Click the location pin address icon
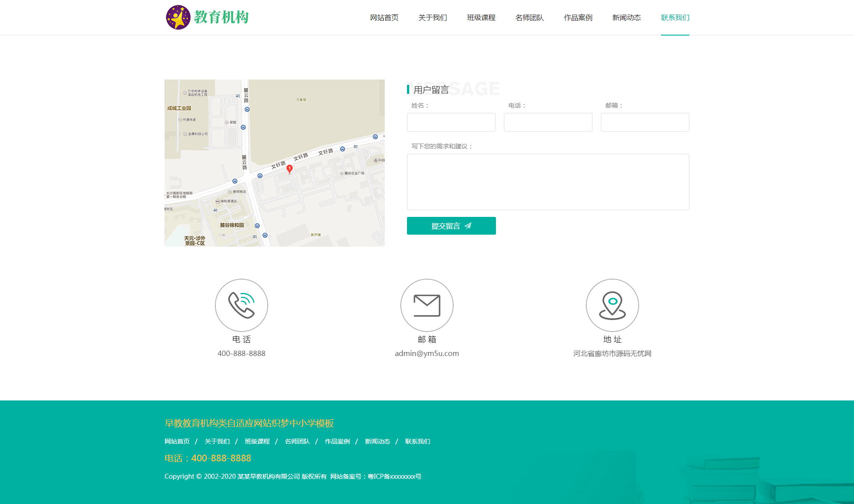The width and height of the screenshot is (854, 504). point(612,305)
